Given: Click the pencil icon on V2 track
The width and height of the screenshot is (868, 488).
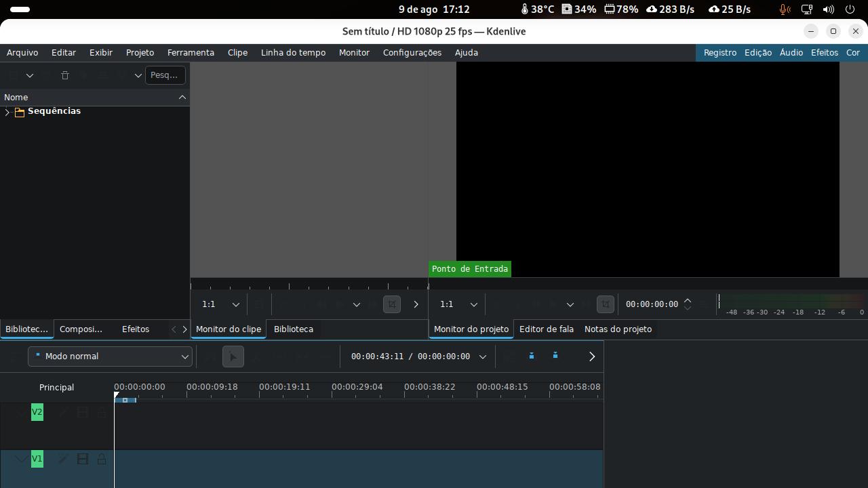Looking at the screenshot, I should [63, 412].
